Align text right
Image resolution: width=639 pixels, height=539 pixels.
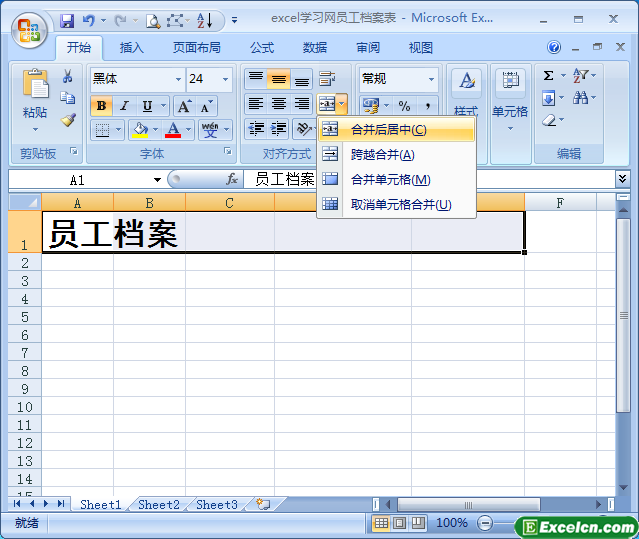(x=302, y=104)
